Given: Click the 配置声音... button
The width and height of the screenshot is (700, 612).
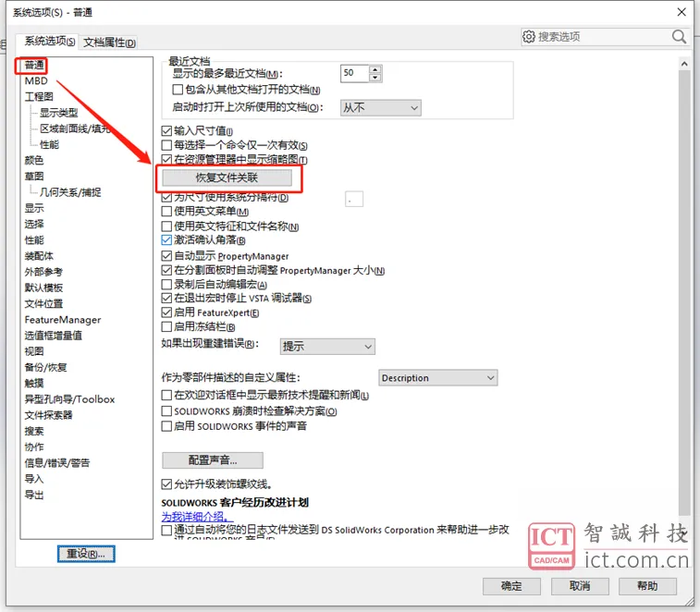Looking at the screenshot, I should pos(213,460).
